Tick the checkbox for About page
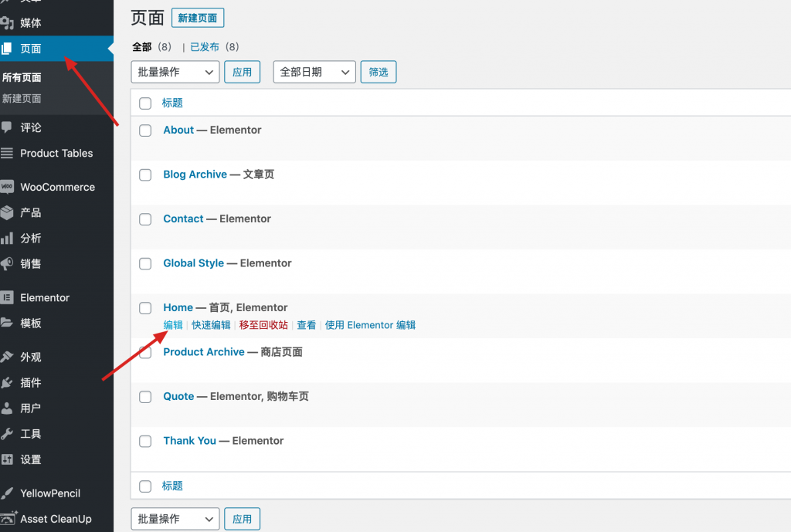The height and width of the screenshot is (532, 791). [145, 130]
